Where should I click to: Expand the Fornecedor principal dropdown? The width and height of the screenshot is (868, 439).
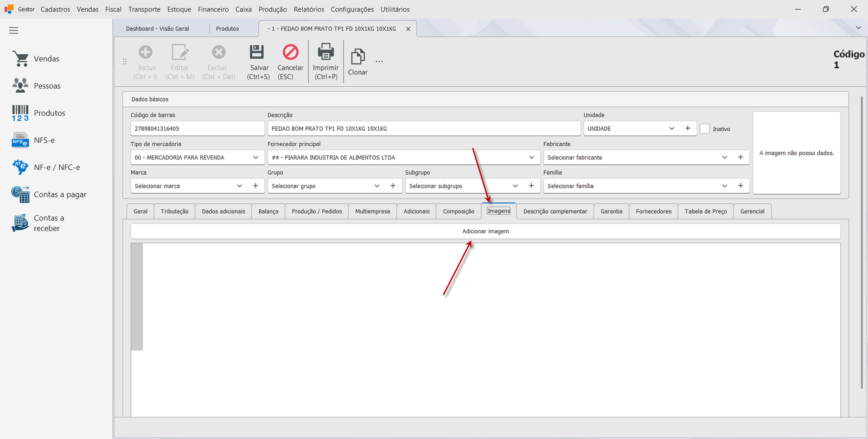pos(532,157)
